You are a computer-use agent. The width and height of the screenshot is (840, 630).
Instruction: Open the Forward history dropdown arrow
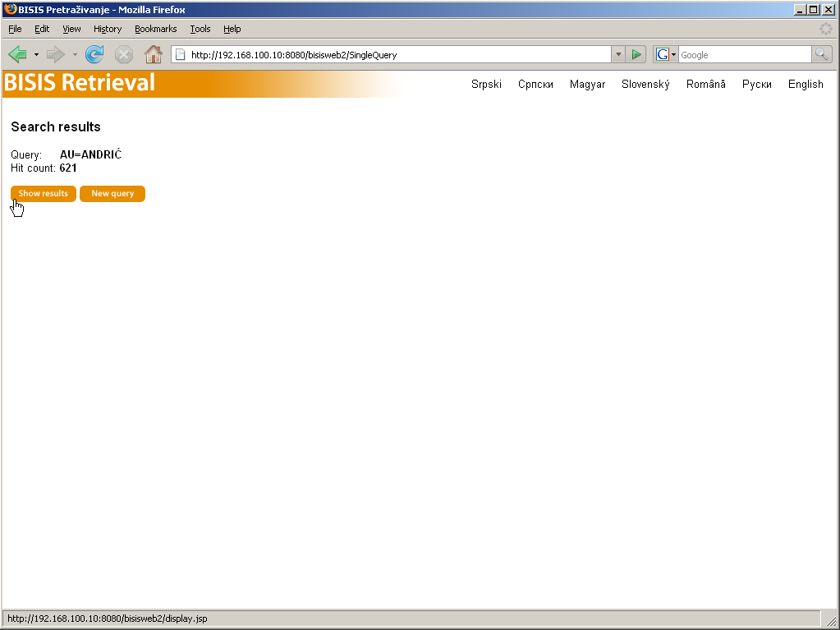[x=75, y=55]
